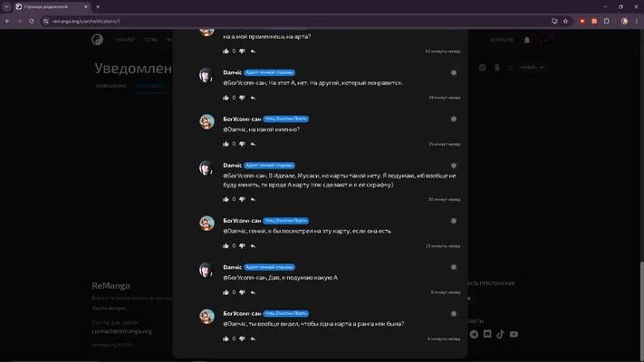
Task: Click the ReManga yin-yang logo
Action: [x=97, y=40]
